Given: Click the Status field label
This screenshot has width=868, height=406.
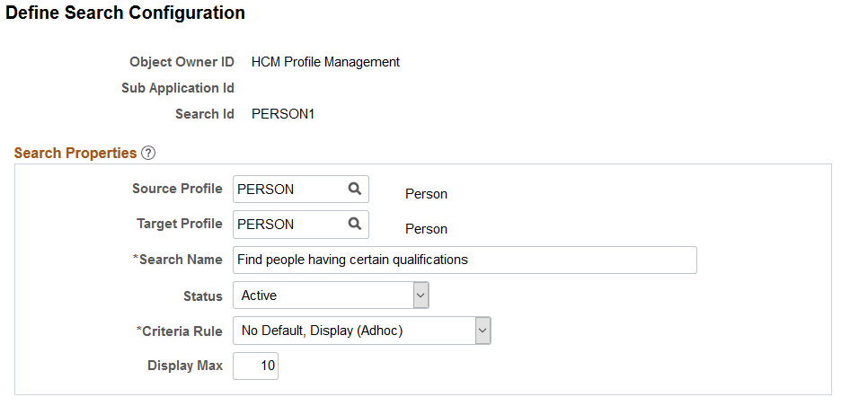Looking at the screenshot, I should pos(203,296).
